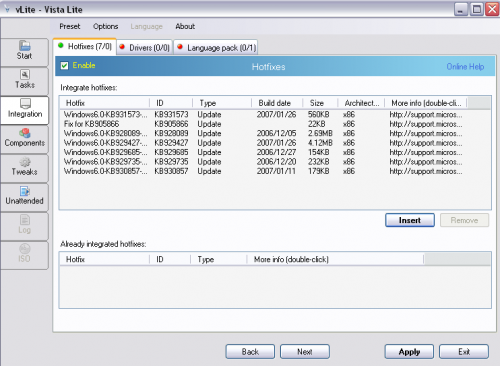Click the 2007/01/11 build date cell
Screen dimensions: 500x366
tap(276, 171)
